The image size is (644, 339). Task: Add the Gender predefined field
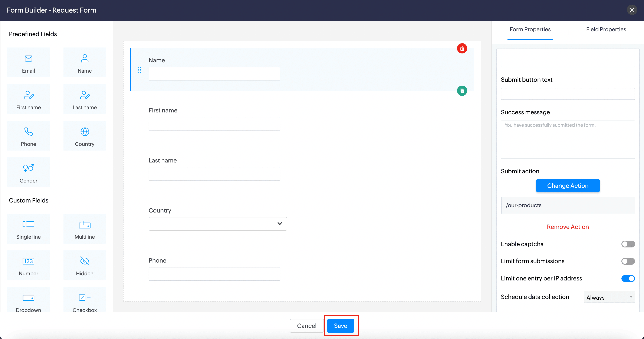(x=28, y=172)
